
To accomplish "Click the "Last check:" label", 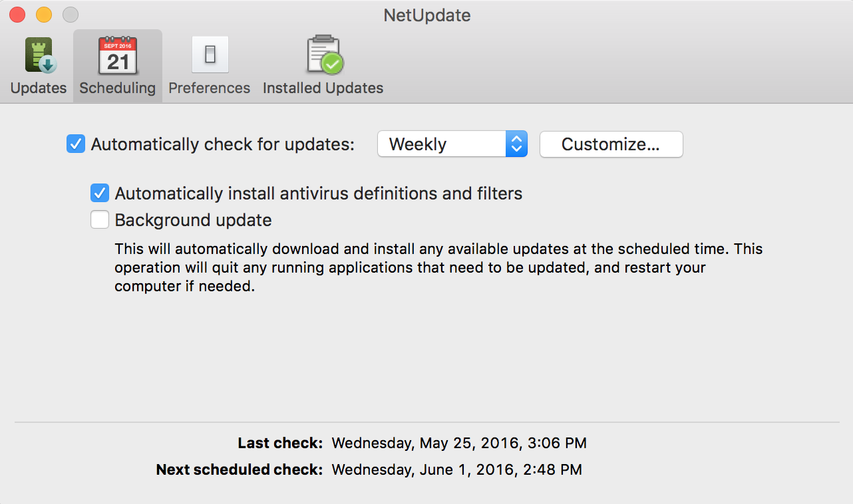I will [x=280, y=443].
